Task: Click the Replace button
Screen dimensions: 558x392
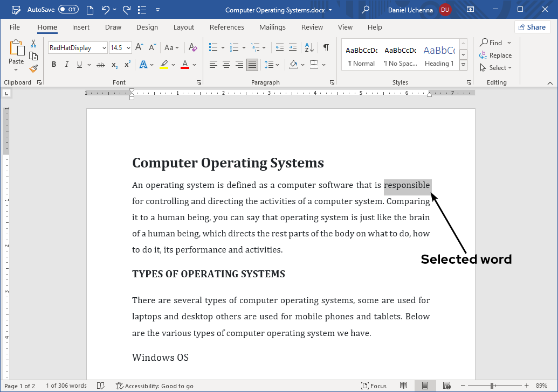Action: (495, 55)
